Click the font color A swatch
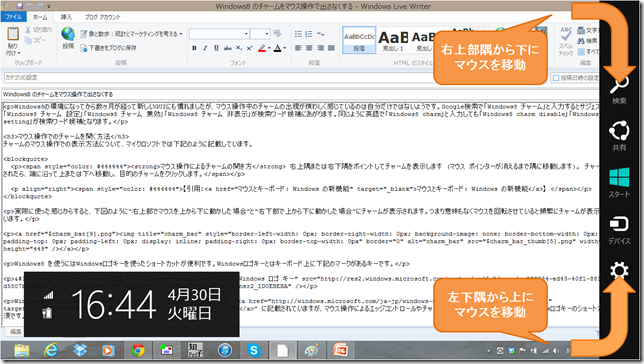 click(278, 48)
